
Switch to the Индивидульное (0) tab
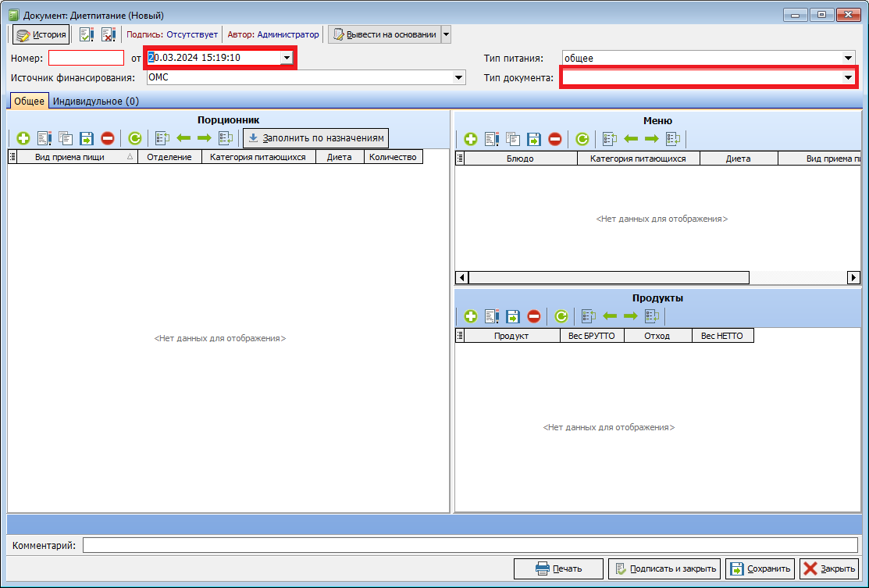[x=96, y=101]
